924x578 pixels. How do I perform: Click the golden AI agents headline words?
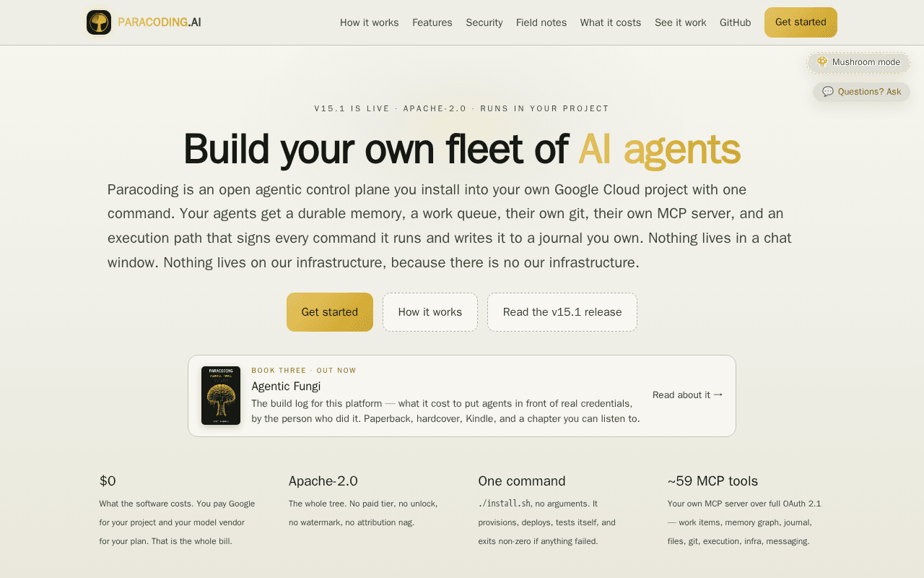pos(659,150)
